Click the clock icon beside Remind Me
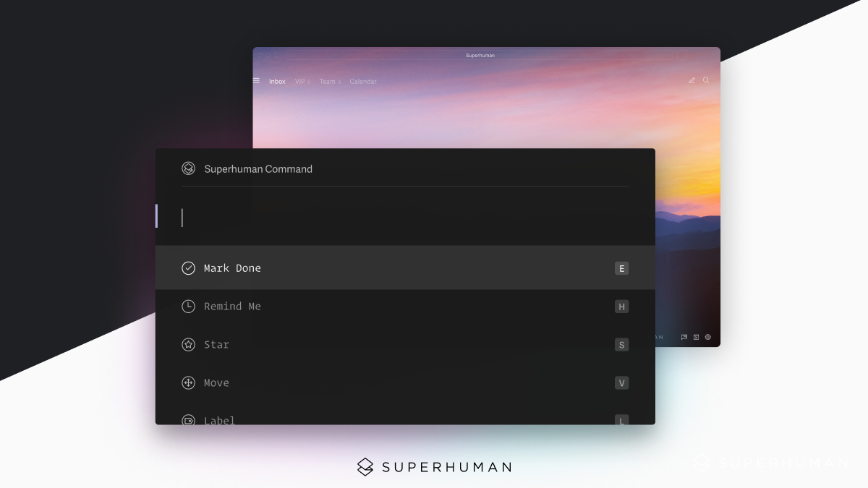The image size is (868, 488). pyautogui.click(x=188, y=307)
